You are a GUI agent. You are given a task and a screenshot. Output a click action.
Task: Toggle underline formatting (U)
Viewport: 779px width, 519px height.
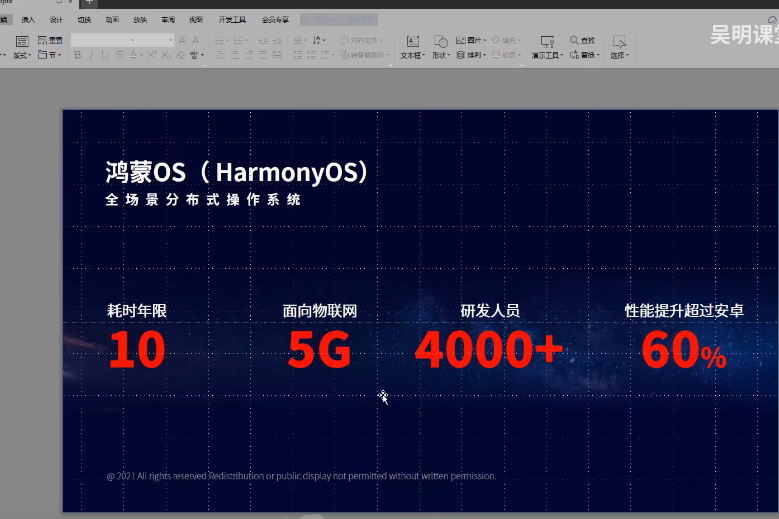click(x=105, y=55)
